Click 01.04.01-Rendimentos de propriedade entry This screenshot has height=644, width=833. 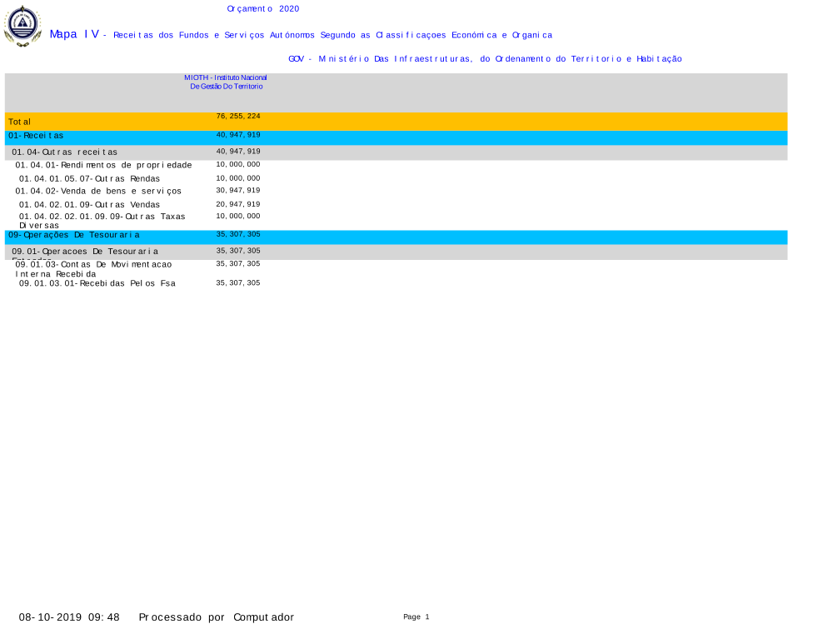(x=103, y=165)
